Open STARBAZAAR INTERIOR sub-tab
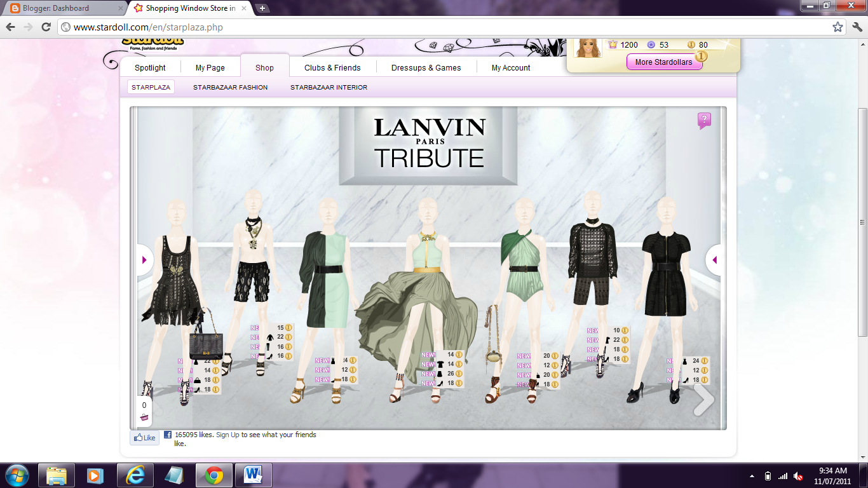 [329, 87]
